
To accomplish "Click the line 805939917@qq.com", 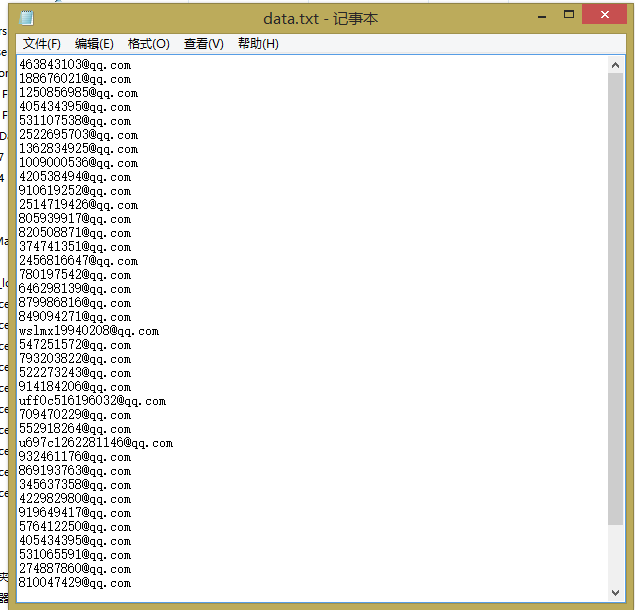I will 75,219.
